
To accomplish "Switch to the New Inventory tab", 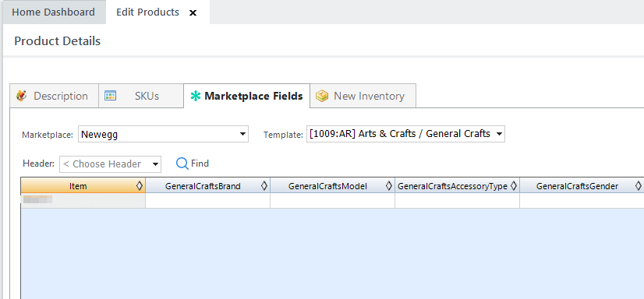I will click(x=363, y=96).
